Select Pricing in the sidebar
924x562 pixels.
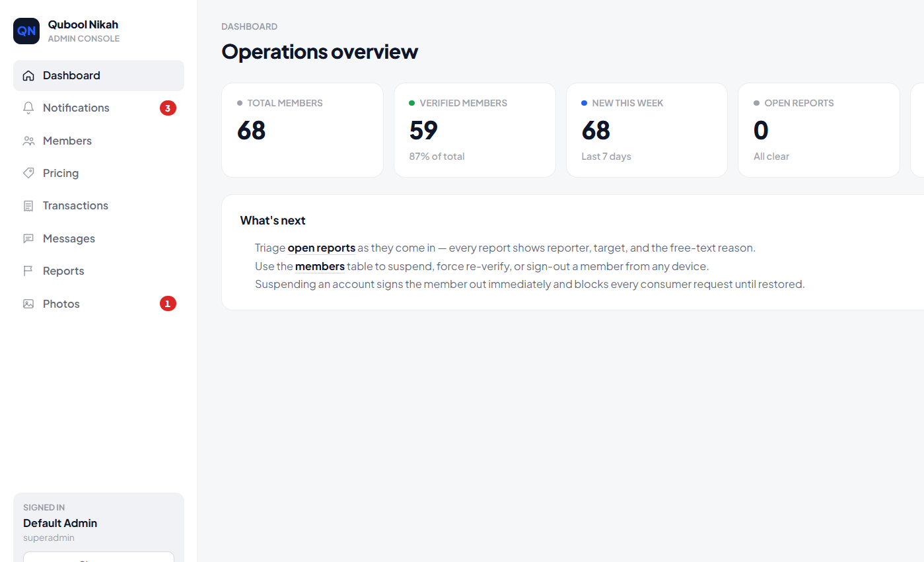[98, 173]
